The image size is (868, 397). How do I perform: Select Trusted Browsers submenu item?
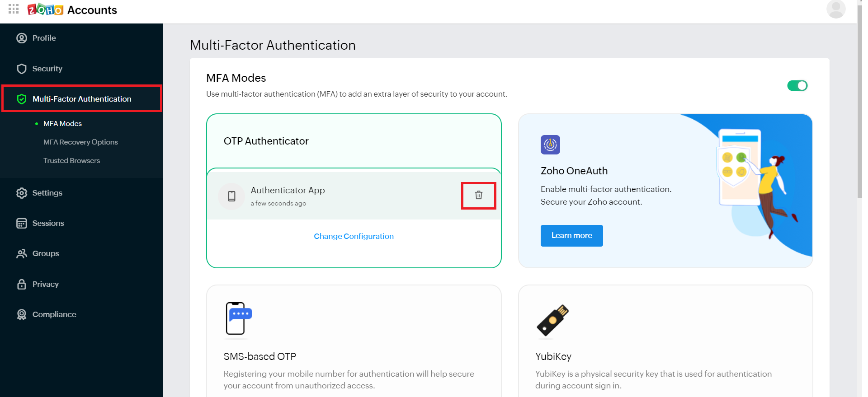point(71,161)
